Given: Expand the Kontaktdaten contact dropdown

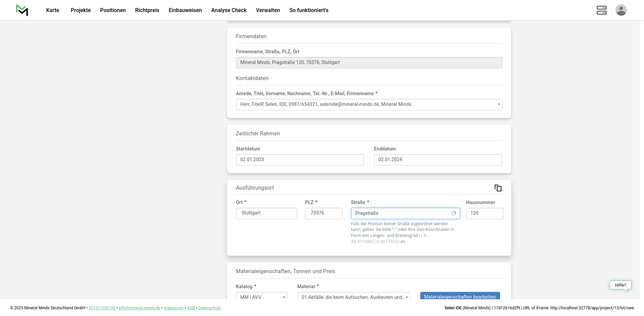Looking at the screenshot, I should (x=369, y=105).
